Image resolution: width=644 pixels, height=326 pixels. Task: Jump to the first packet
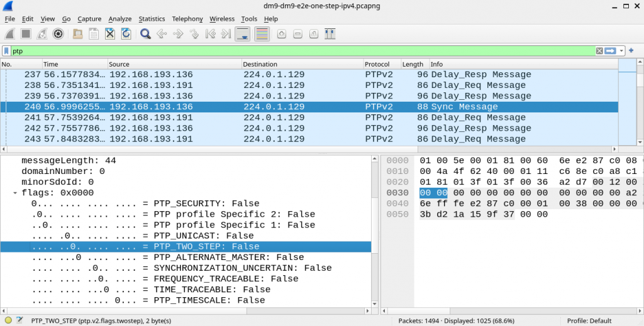(x=210, y=34)
